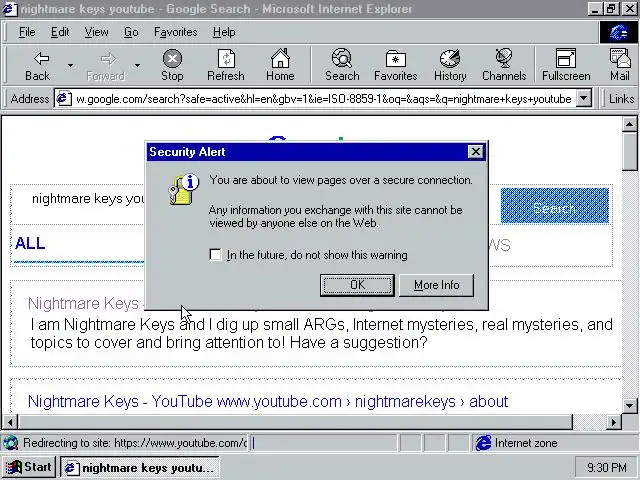This screenshot has width=640, height=480.
Task: Click the horizontal scrollbar left arrow
Action: point(10,422)
